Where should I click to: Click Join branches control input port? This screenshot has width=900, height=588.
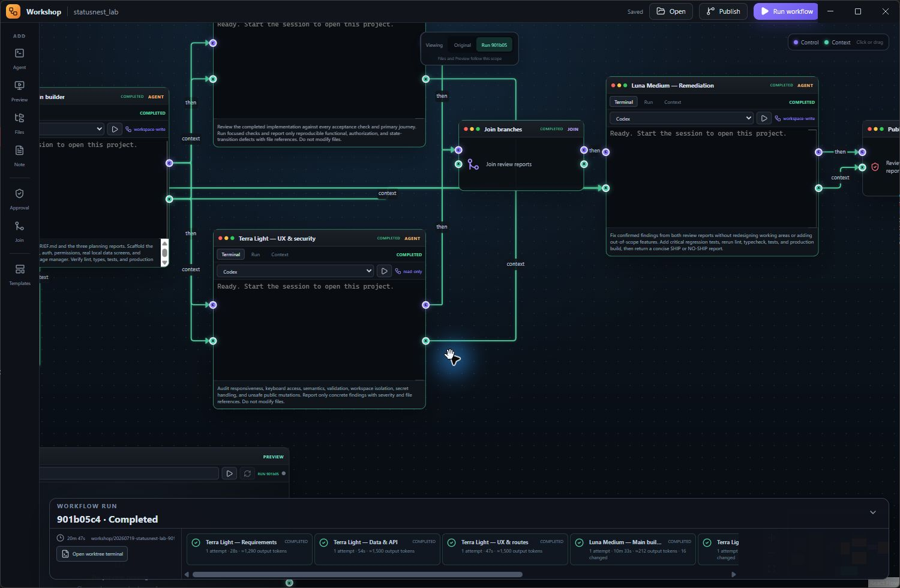point(458,150)
